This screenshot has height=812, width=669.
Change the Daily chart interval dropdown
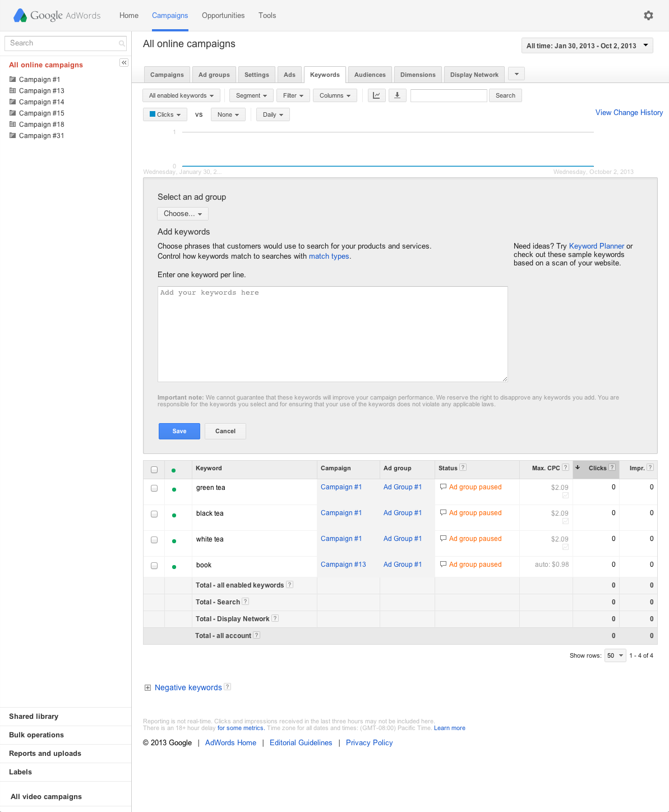click(x=273, y=114)
